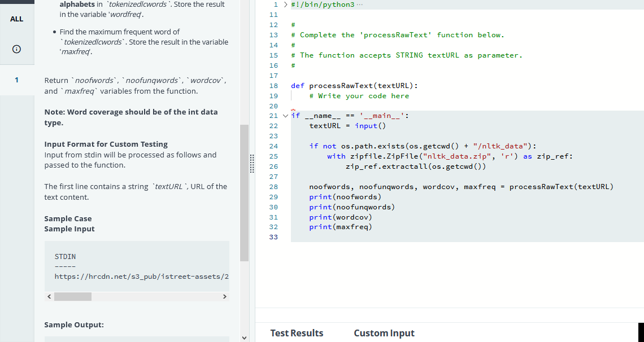Viewport: 644px width, 342px height.
Task: Click line number 18 in the editor gutter
Action: pos(273,85)
